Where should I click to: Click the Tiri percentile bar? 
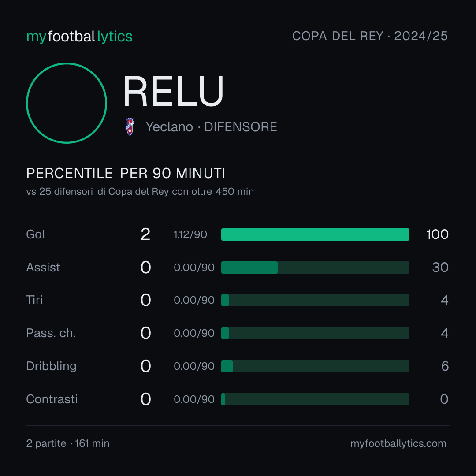click(x=315, y=300)
